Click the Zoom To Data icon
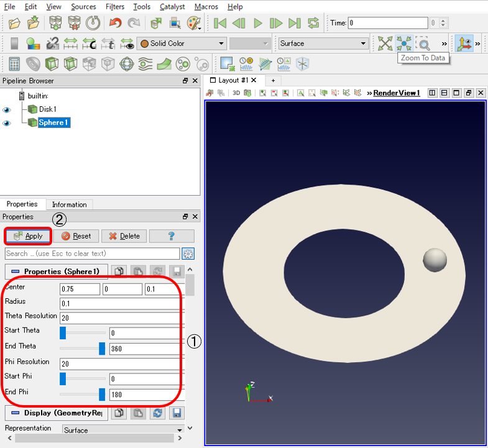Screen dimensions: 488x448 click(403, 43)
